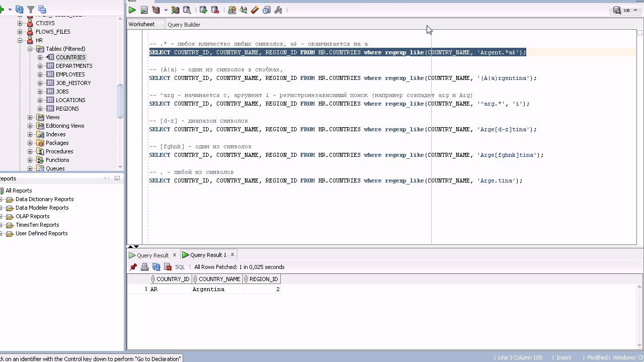The width and height of the screenshot is (644, 362).
Task: Select the DEPARTMENTS table
Action: pyautogui.click(x=74, y=66)
